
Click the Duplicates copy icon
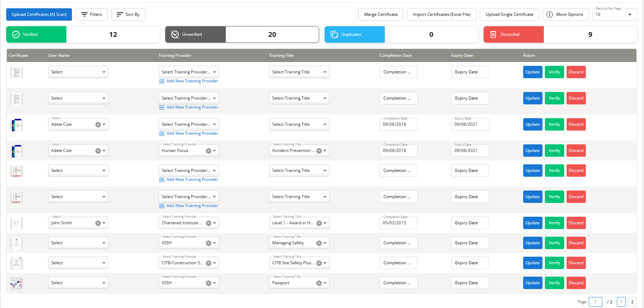334,34
